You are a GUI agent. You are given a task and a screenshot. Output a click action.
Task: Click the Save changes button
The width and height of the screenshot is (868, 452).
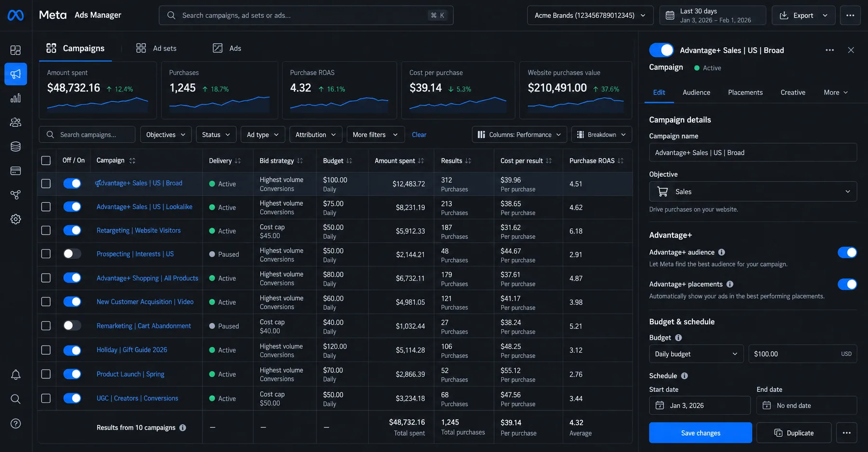(700, 433)
